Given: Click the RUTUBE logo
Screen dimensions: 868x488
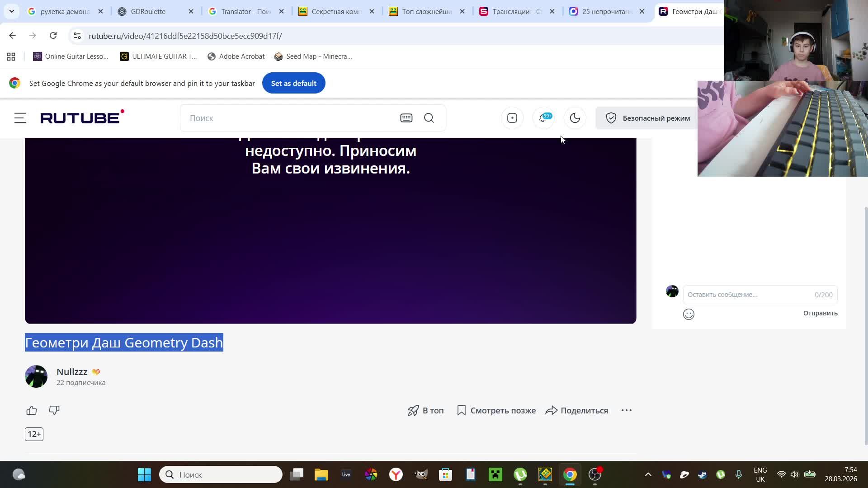Looking at the screenshot, I should 81,117.
